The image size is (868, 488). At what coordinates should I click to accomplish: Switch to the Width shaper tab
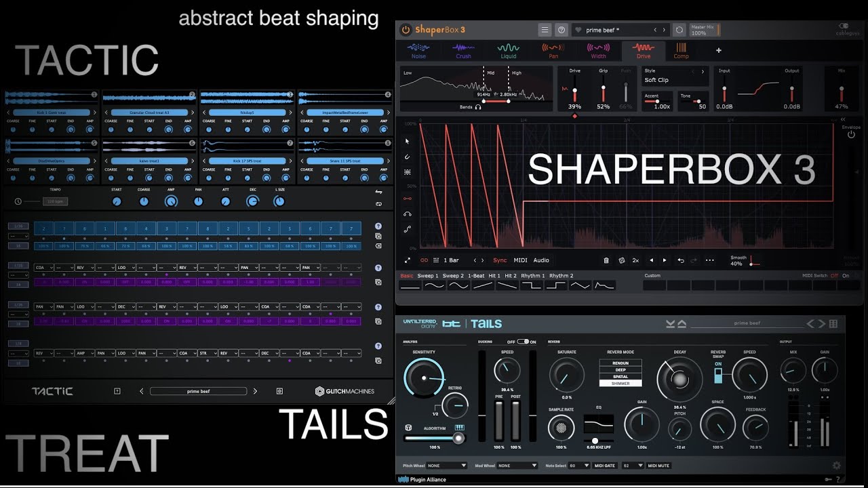point(598,51)
